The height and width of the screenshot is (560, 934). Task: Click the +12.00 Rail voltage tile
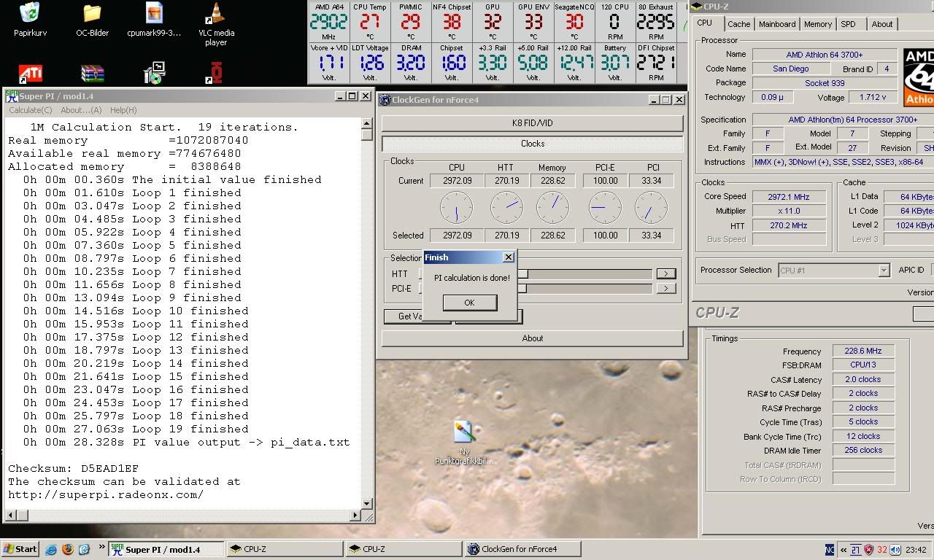pos(574,63)
